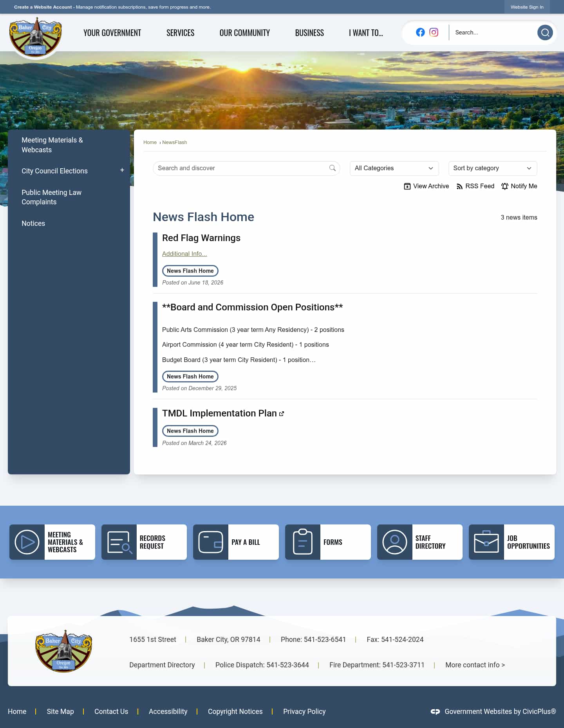Open the Services menu
Screen dimensions: 564x728
point(180,33)
